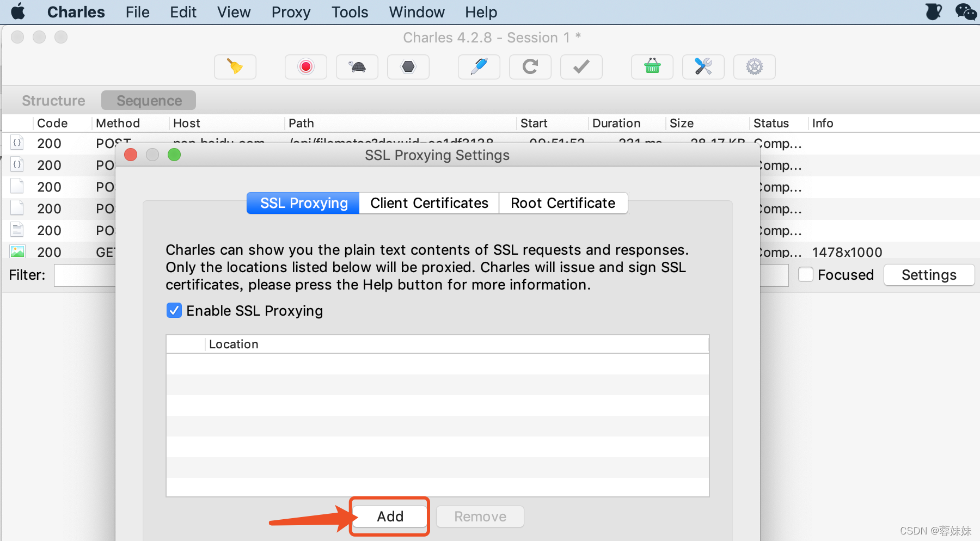The image size is (980, 541).
Task: Sort by the Size column header
Action: tap(682, 123)
